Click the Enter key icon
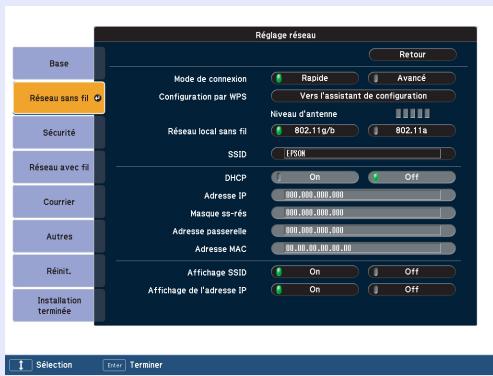Viewport: 493px width, 376px height. (114, 365)
